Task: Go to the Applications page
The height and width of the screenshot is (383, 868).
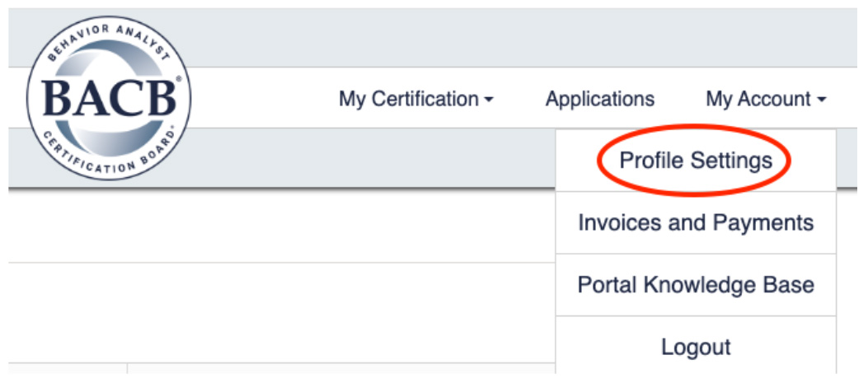Action: click(x=600, y=99)
